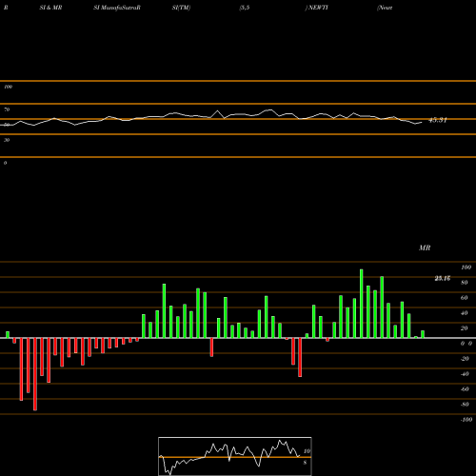
Task: Click the MR axis 40 label
Action: click(465, 313)
